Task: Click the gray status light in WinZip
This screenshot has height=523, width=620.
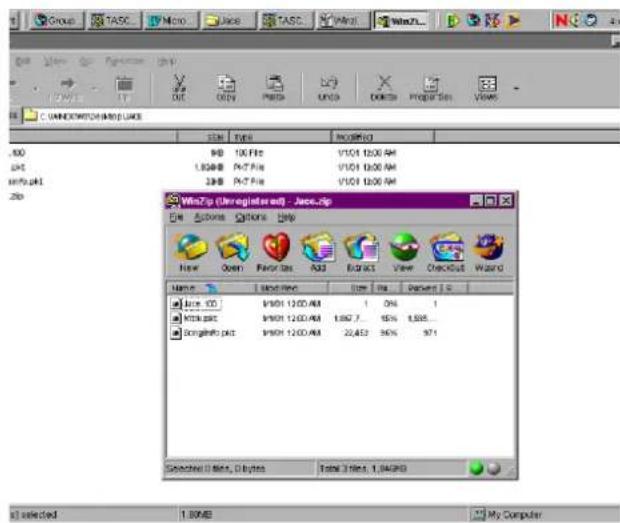Action: [494, 468]
